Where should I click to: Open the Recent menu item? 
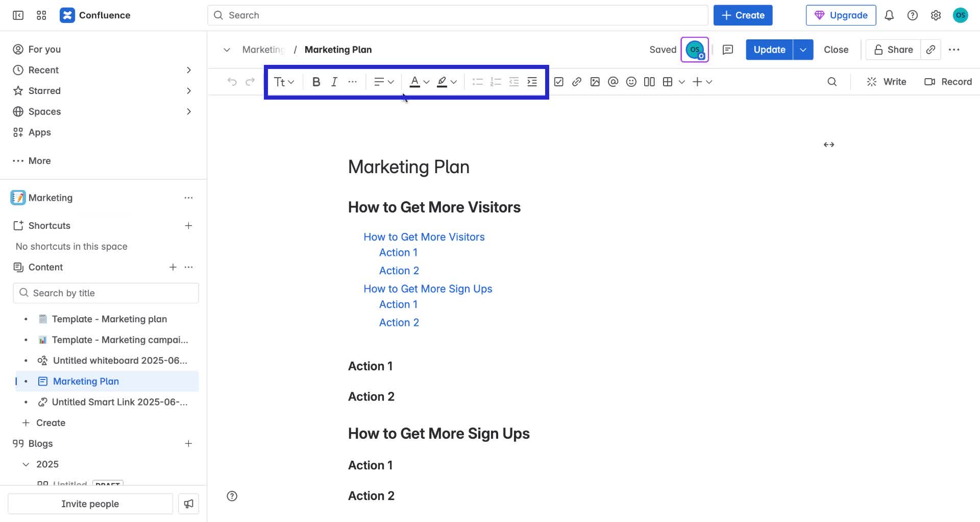tap(43, 70)
